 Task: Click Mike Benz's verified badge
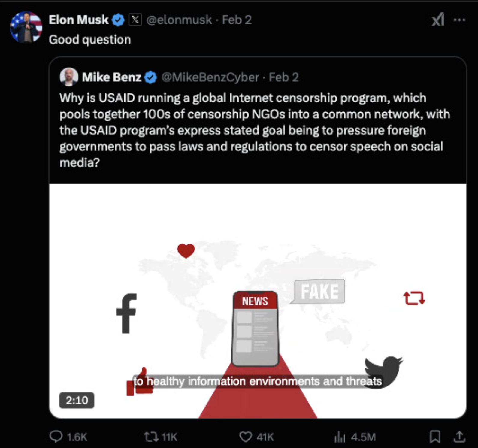click(150, 77)
